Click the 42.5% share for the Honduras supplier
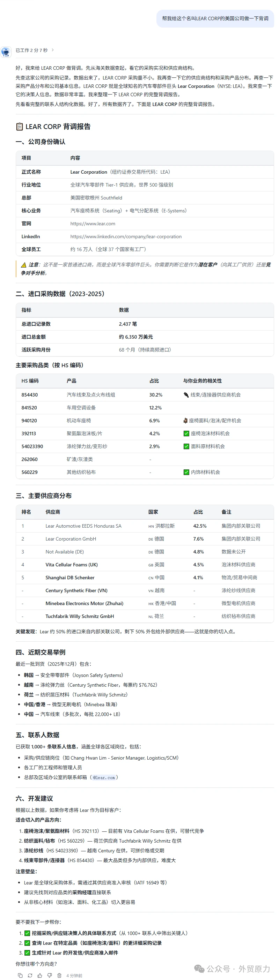279x980 pixels. click(x=200, y=526)
